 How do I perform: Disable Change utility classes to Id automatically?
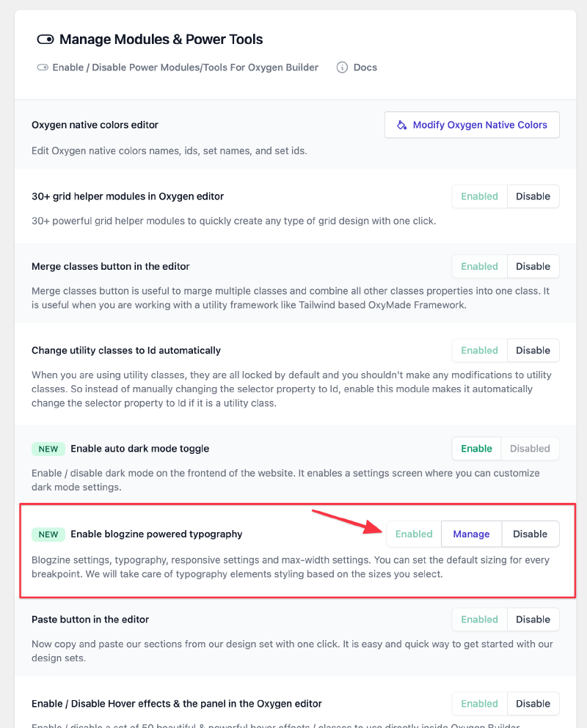tap(533, 350)
